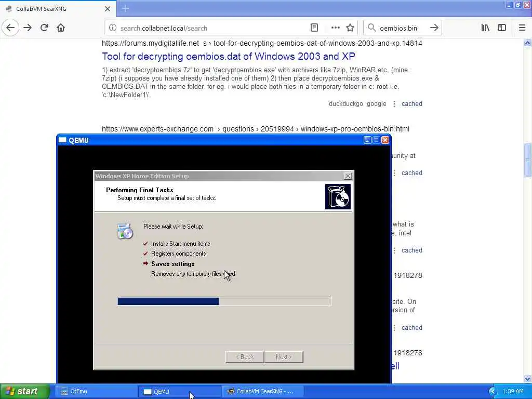Click the QEMU title bar icon
The image size is (532, 399).
pyautogui.click(x=62, y=140)
